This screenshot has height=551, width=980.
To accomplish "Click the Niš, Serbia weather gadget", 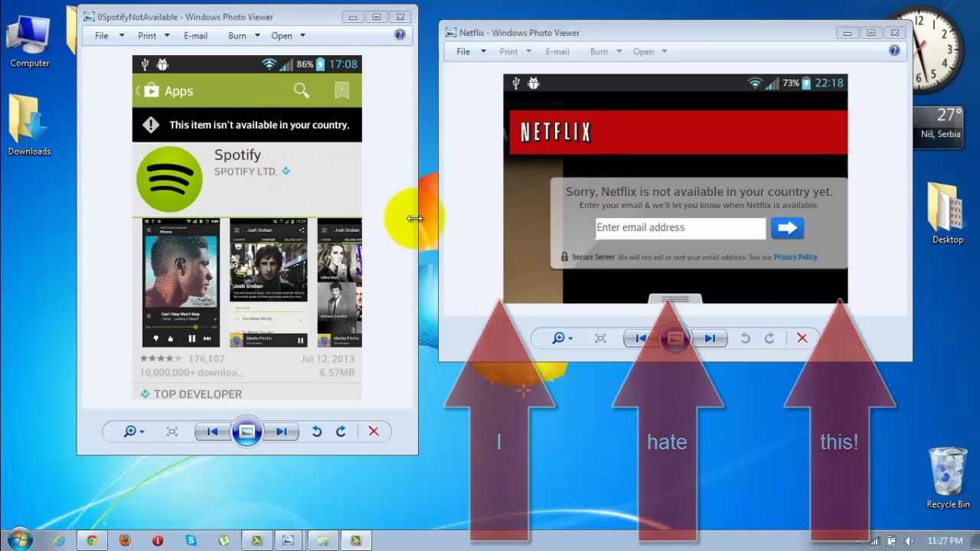I will click(939, 126).
